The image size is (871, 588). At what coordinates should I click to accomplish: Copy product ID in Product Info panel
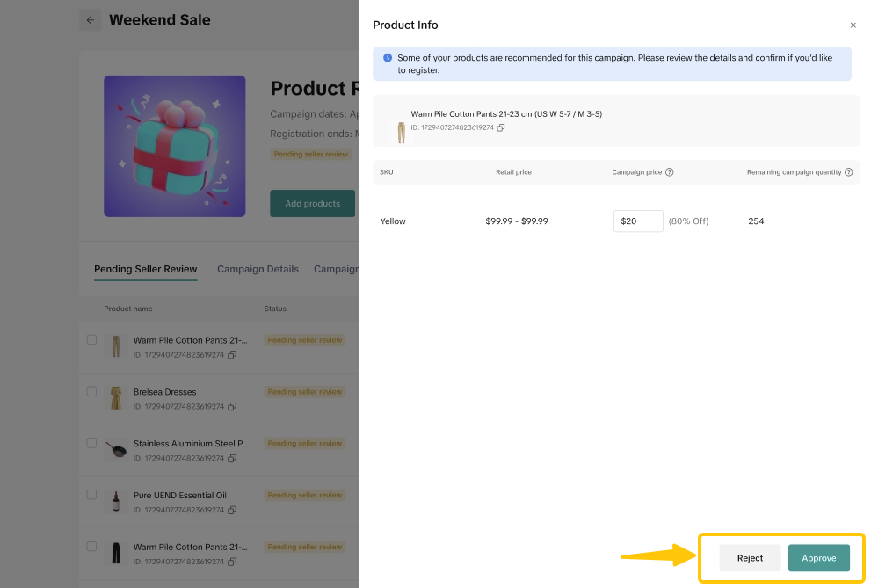point(501,128)
